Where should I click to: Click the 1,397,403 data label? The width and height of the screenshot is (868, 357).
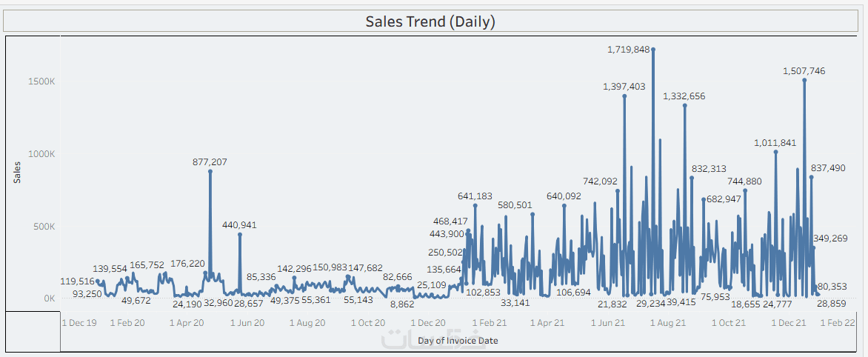pyautogui.click(x=624, y=87)
